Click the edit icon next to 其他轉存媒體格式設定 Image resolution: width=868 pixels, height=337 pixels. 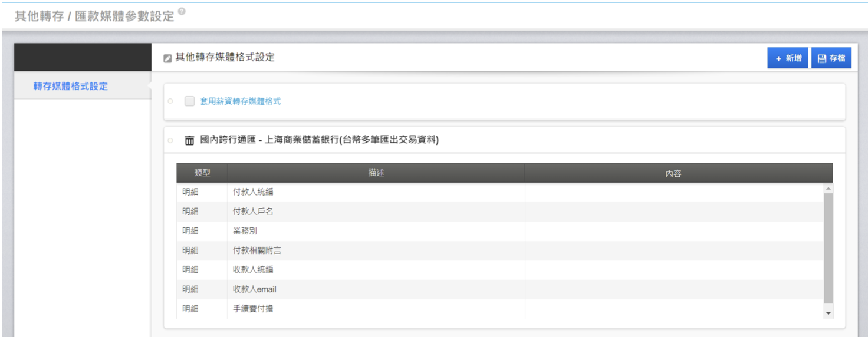tap(167, 58)
